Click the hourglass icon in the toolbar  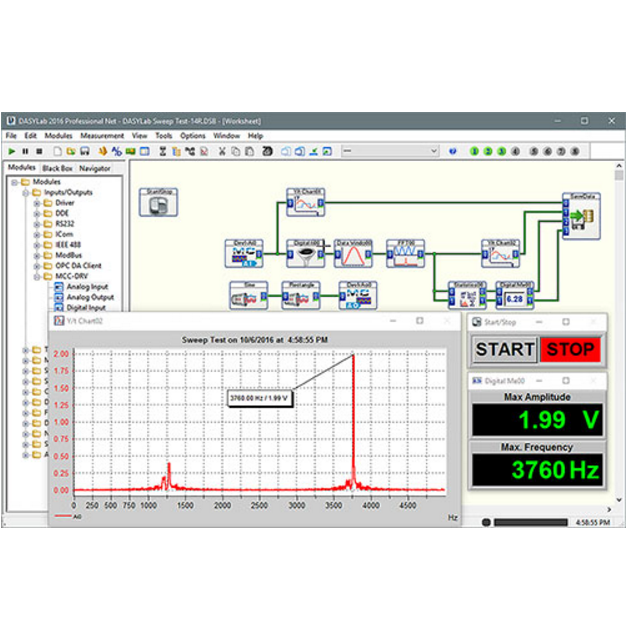[x=163, y=151]
